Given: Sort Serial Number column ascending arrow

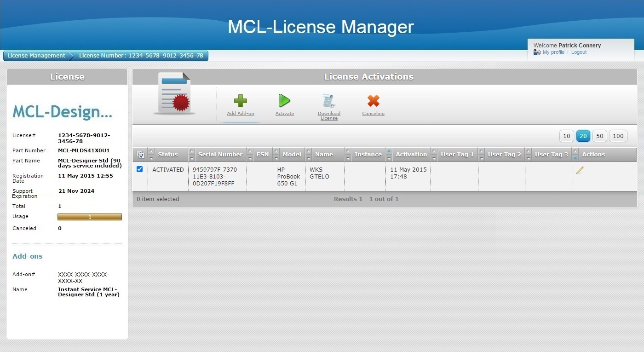Looking at the screenshot, I should (x=192, y=151).
